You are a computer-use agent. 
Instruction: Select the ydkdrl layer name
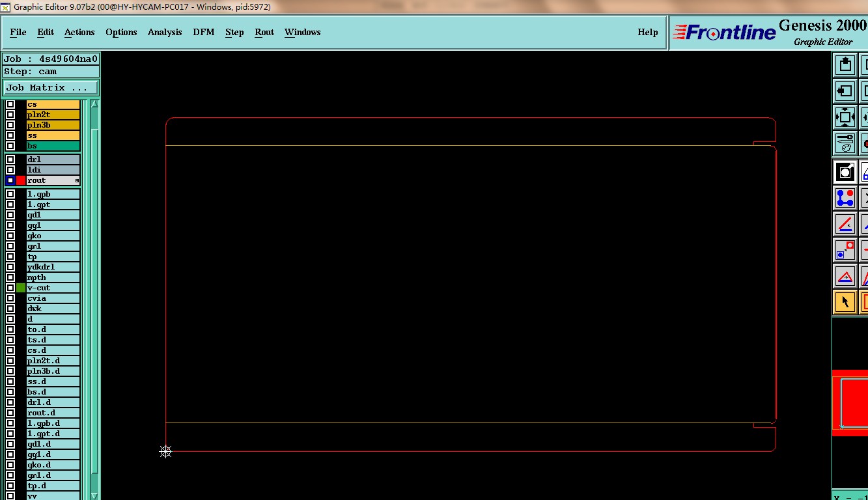click(x=53, y=267)
